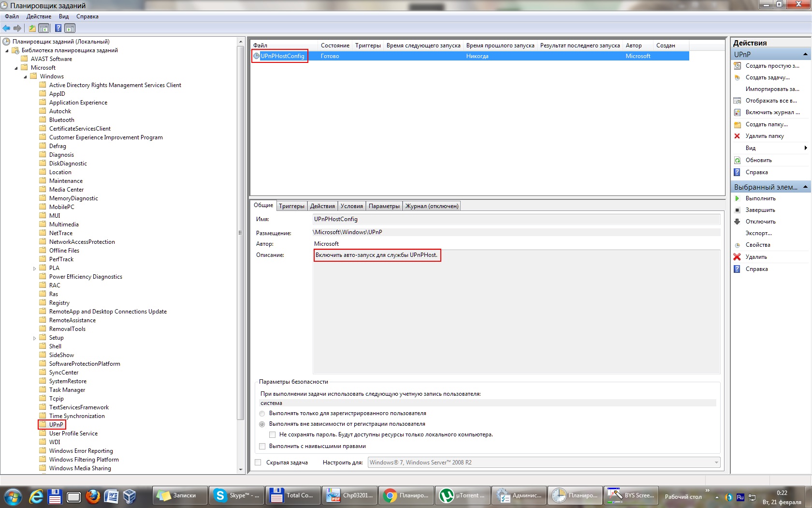812x508 pixels.
Task: Launch Internet Explorer from the taskbar
Action: 36,496
